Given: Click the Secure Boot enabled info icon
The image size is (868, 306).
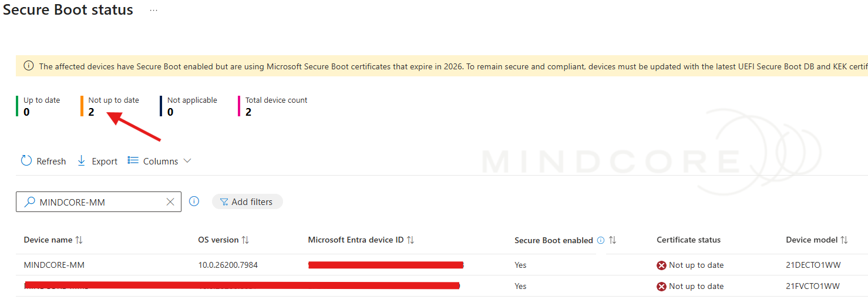Looking at the screenshot, I should 601,240.
